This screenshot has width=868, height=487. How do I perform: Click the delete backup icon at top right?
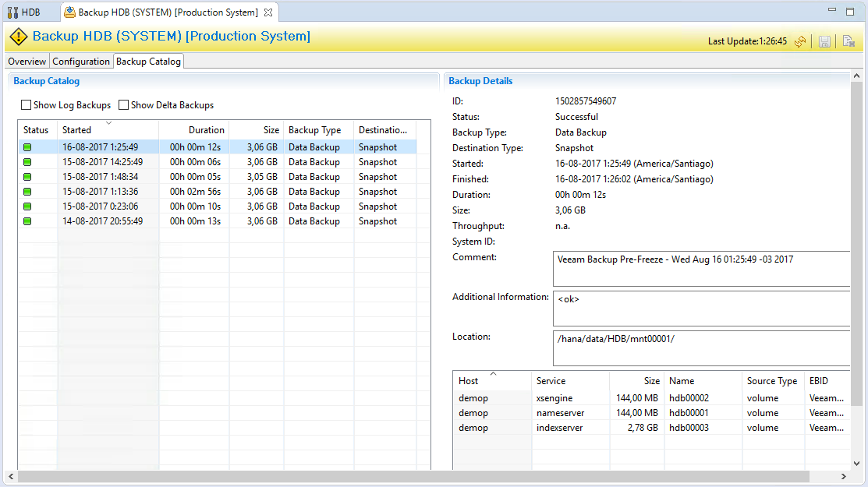pyautogui.click(x=849, y=41)
